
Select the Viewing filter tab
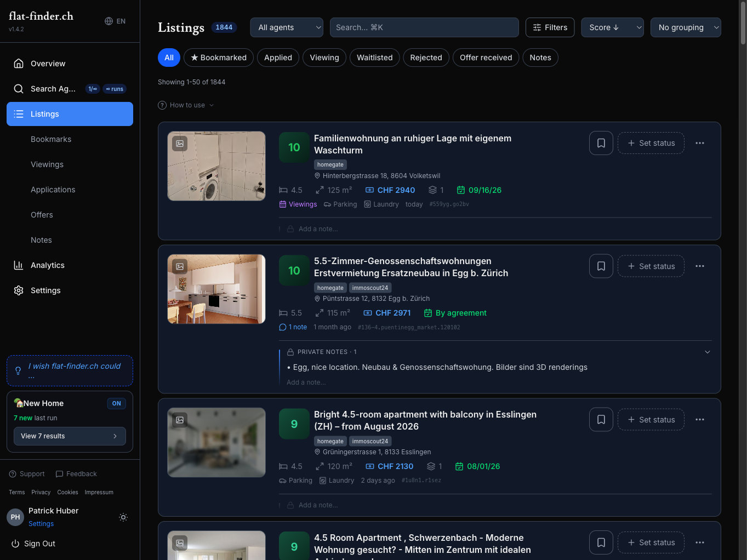[x=324, y=58]
